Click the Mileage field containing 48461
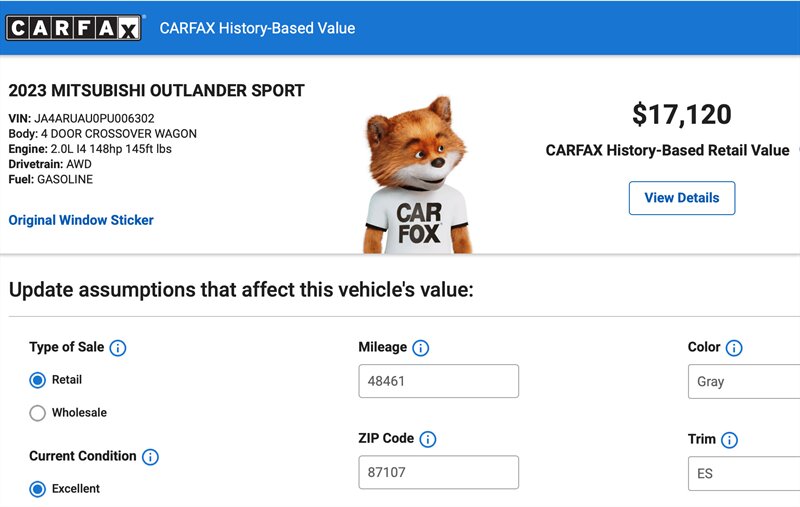 (x=438, y=381)
